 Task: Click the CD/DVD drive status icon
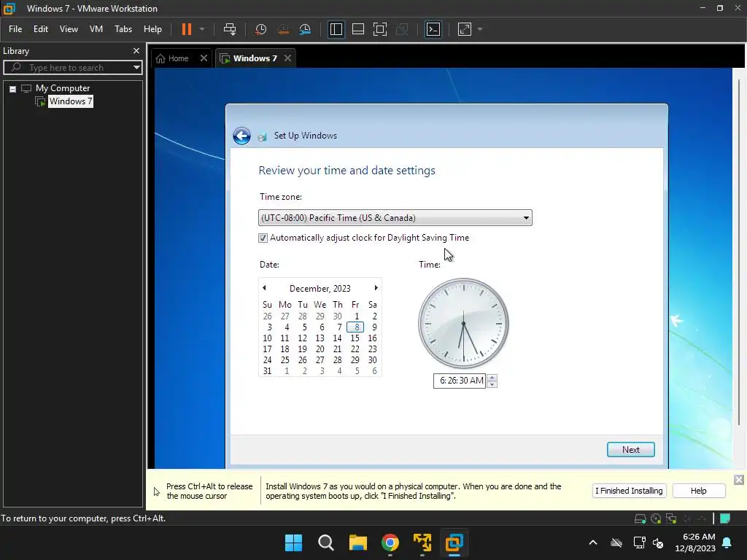coord(656,518)
